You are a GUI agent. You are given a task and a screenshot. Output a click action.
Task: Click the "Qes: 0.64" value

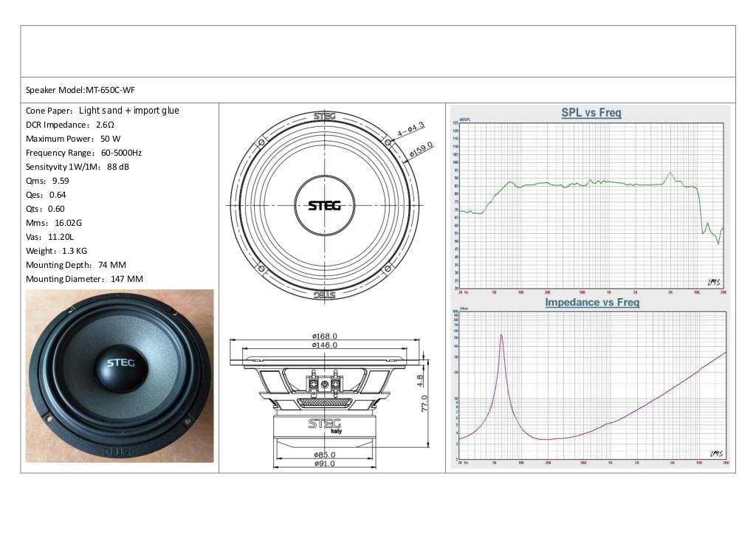pyautogui.click(x=46, y=195)
